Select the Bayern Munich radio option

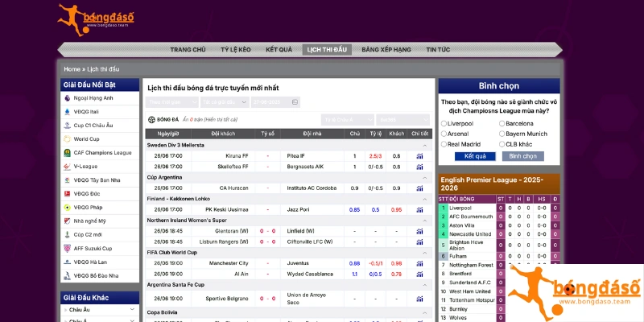(x=502, y=134)
